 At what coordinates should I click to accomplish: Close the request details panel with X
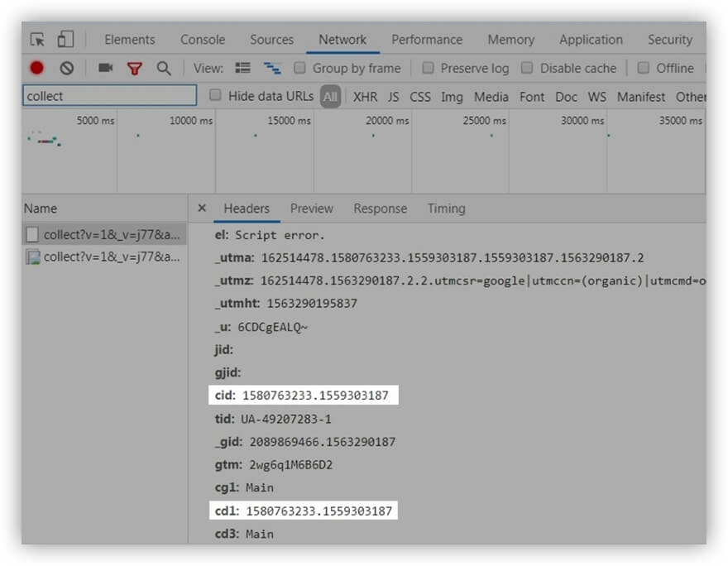point(202,209)
